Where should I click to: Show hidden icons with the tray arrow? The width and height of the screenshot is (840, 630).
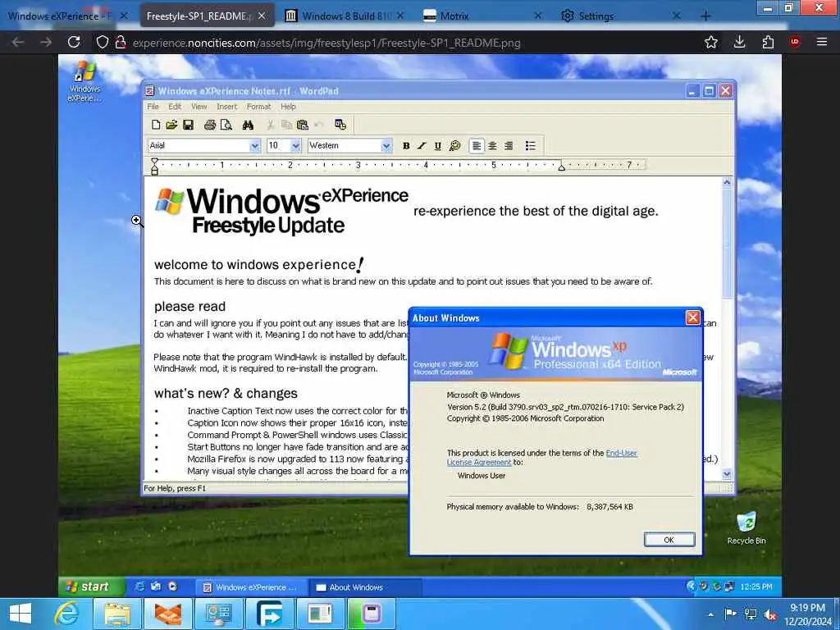[x=710, y=615]
